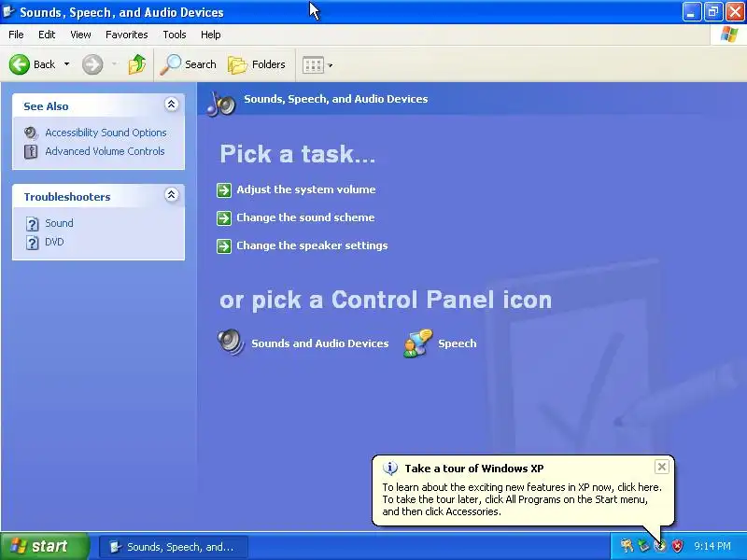
Task: Open the File menu
Action: (x=16, y=35)
